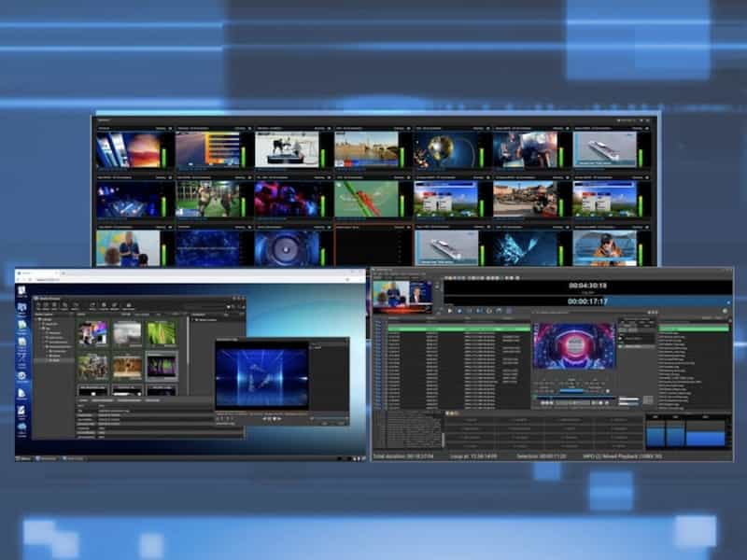Click the news anchor preview thumbnail
Screen dimensions: 747x560
402,297
